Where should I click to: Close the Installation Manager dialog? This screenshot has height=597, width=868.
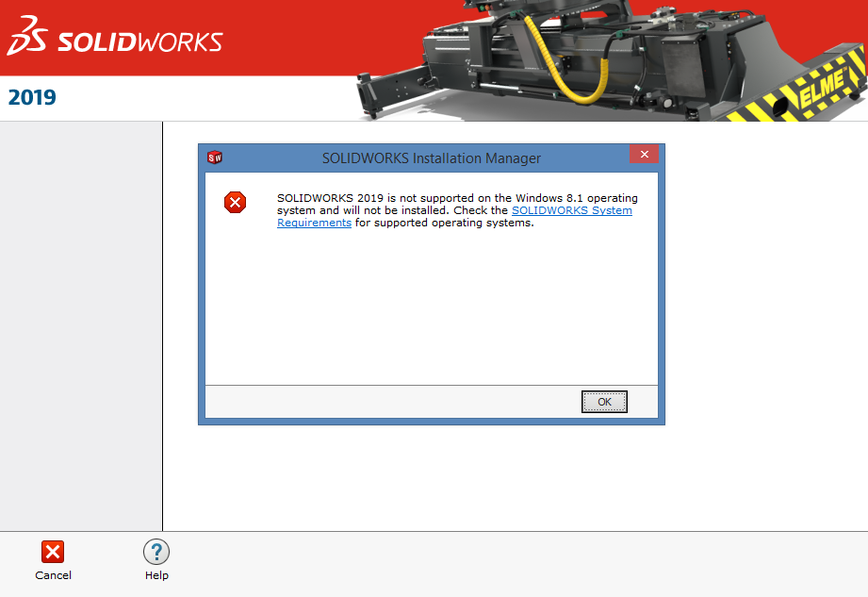point(644,155)
